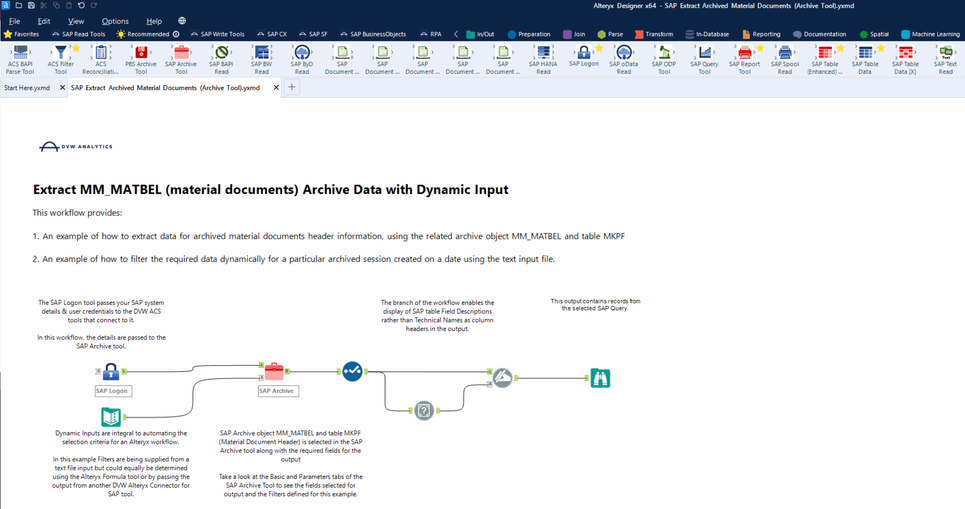Click the blue Select checkmark node
This screenshot has width=965, height=509.
click(x=352, y=371)
